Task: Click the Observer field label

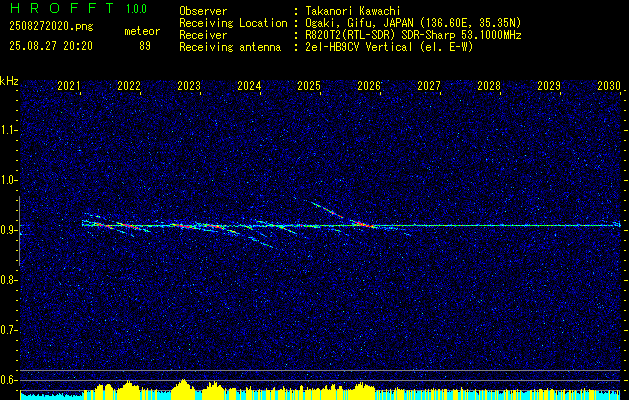Action: pos(203,11)
